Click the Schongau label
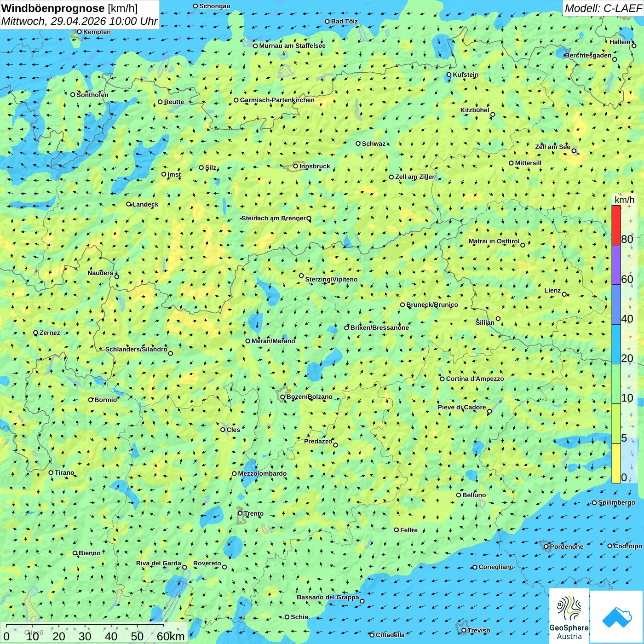Image resolution: width=644 pixels, height=644 pixels. pyautogui.click(x=214, y=6)
